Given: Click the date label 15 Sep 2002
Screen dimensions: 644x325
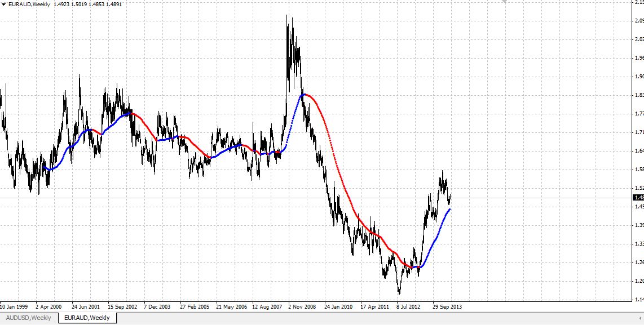Looking at the screenshot, I should [x=122, y=306].
